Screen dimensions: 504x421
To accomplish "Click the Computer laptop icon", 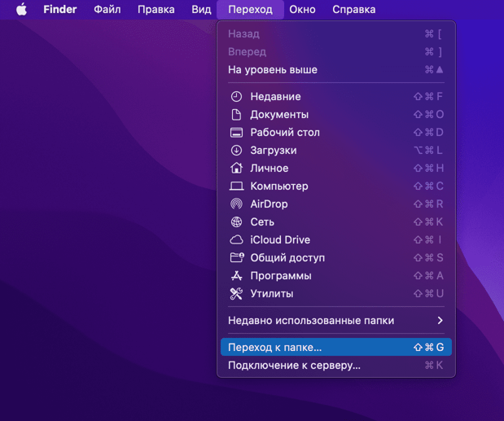I will click(236, 186).
